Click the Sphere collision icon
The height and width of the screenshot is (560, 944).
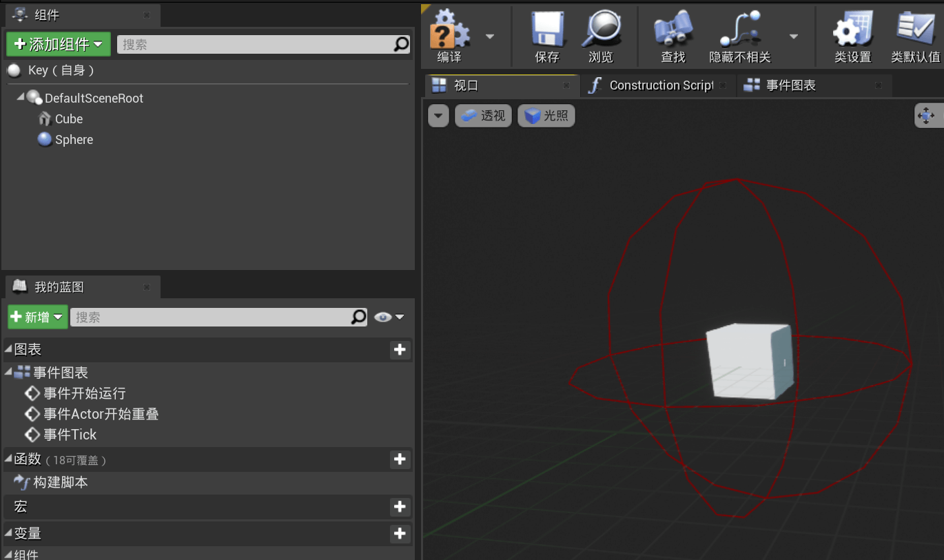pyautogui.click(x=45, y=140)
